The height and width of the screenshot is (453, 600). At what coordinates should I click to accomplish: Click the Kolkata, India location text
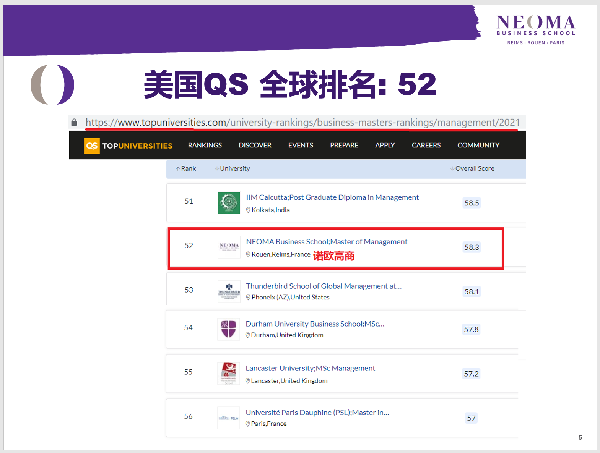click(268, 210)
